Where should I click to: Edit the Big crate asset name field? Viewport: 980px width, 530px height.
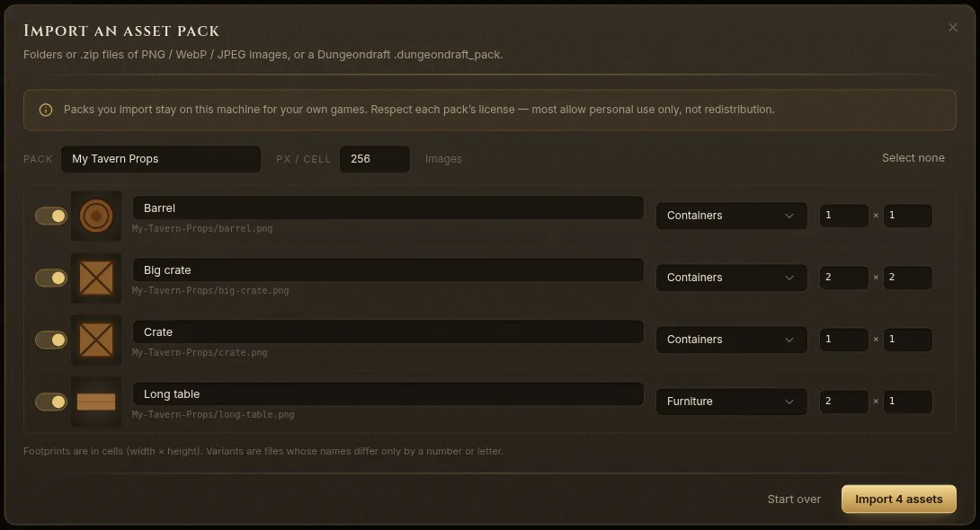coord(388,269)
